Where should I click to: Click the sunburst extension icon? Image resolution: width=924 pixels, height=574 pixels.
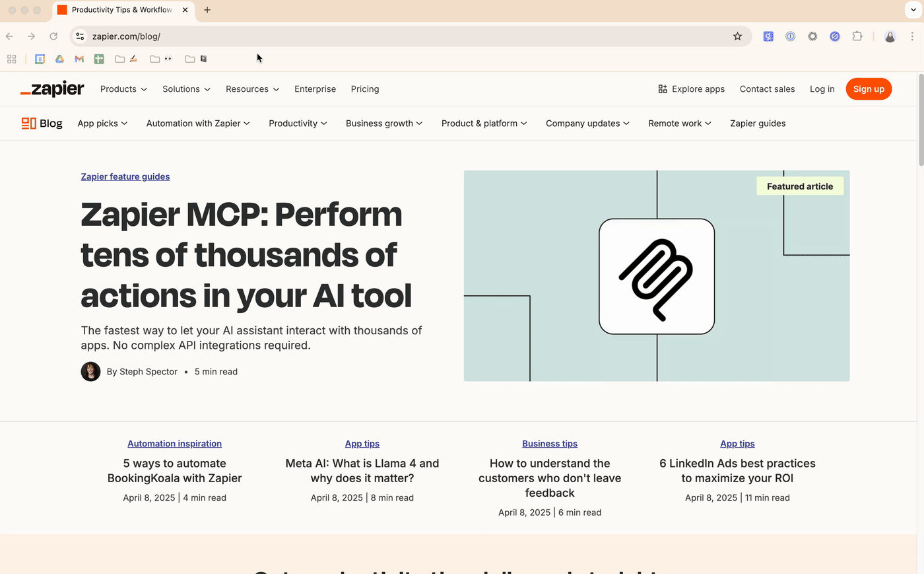coord(812,36)
